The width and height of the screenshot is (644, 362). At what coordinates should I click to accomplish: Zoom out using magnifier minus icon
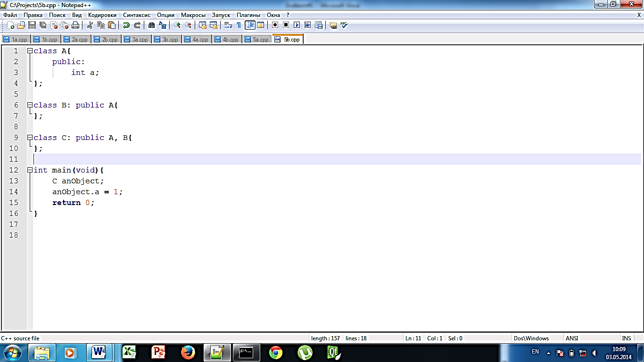point(188,25)
